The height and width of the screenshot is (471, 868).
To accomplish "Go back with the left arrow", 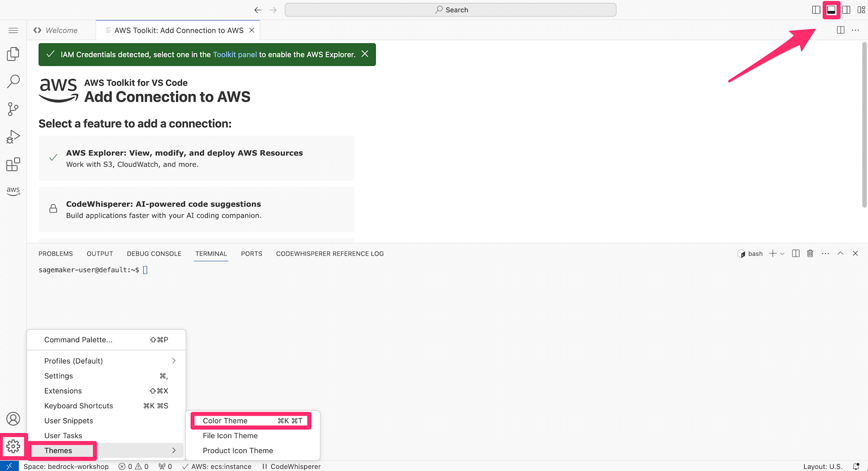I will coord(258,10).
